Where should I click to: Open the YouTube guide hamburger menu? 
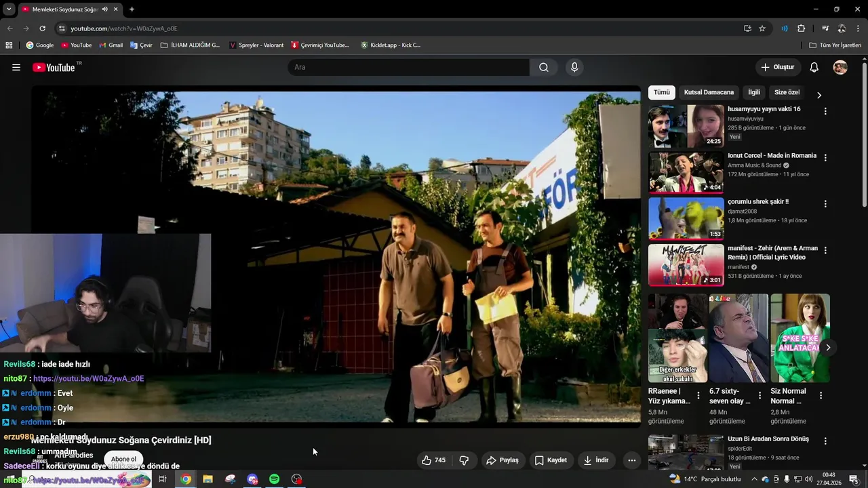pyautogui.click(x=16, y=67)
